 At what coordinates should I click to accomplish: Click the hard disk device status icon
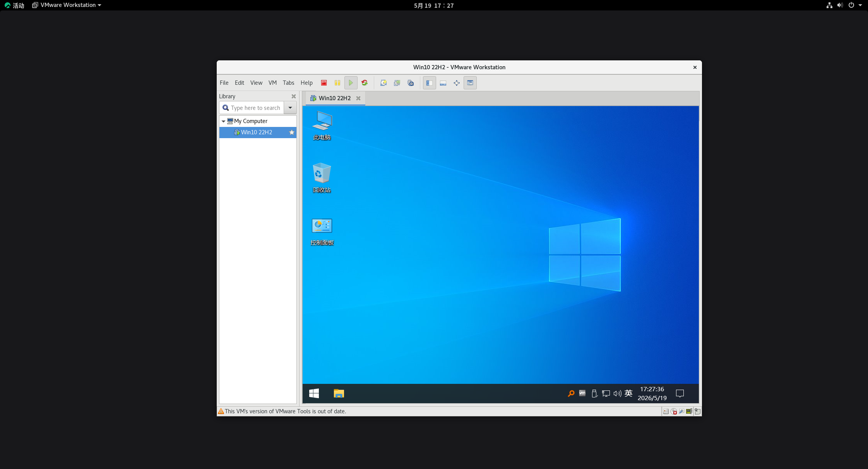pos(666,411)
